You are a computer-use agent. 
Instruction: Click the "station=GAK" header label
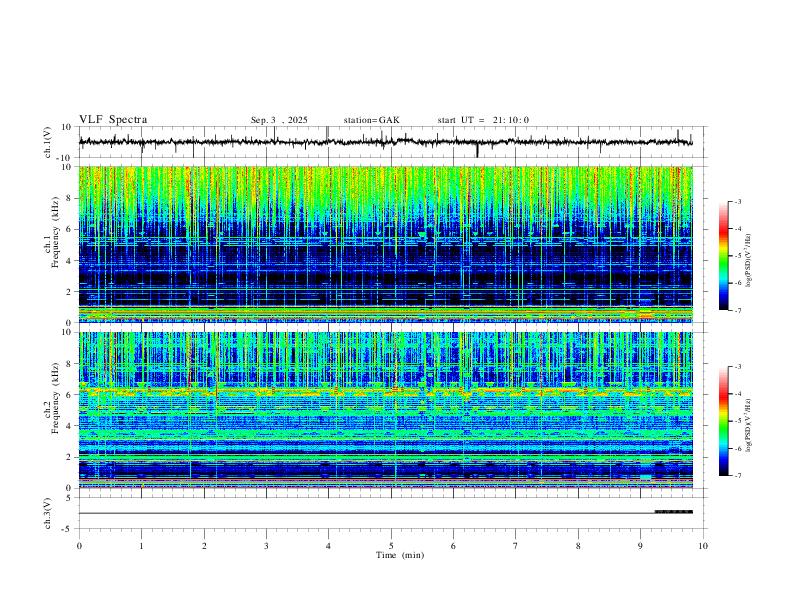(371, 120)
